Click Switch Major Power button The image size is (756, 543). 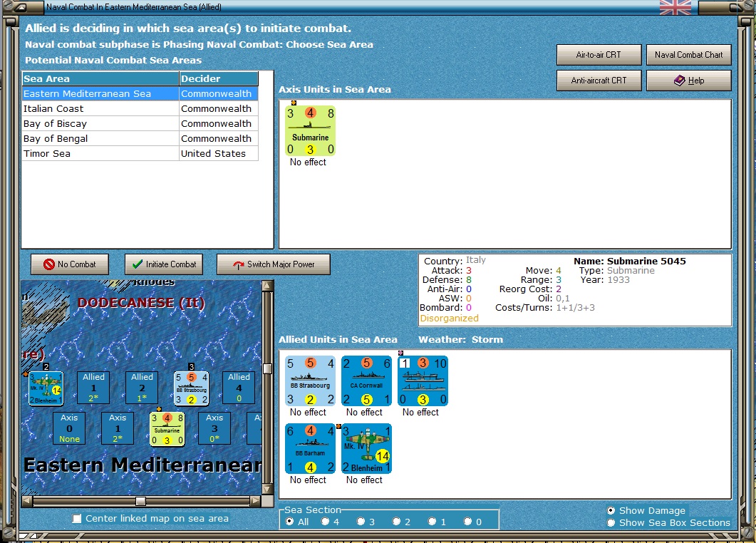pos(274,264)
